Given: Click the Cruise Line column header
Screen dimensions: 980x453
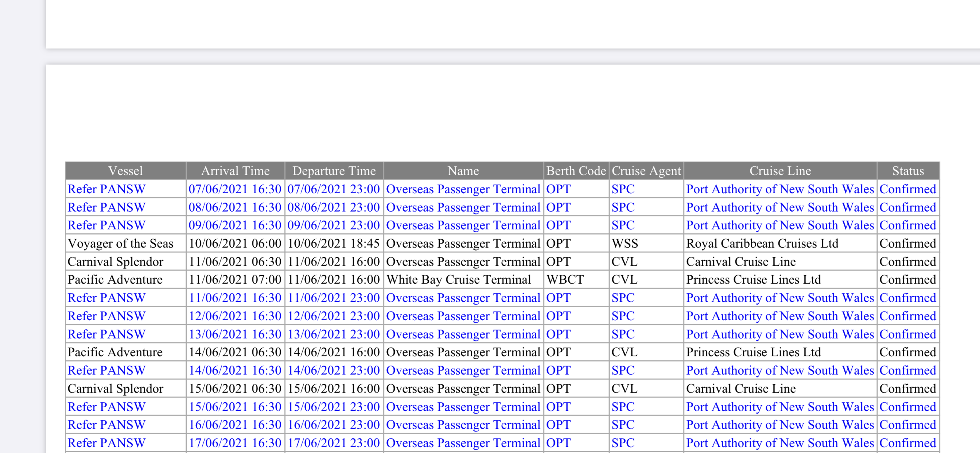Looking at the screenshot, I should [x=780, y=171].
